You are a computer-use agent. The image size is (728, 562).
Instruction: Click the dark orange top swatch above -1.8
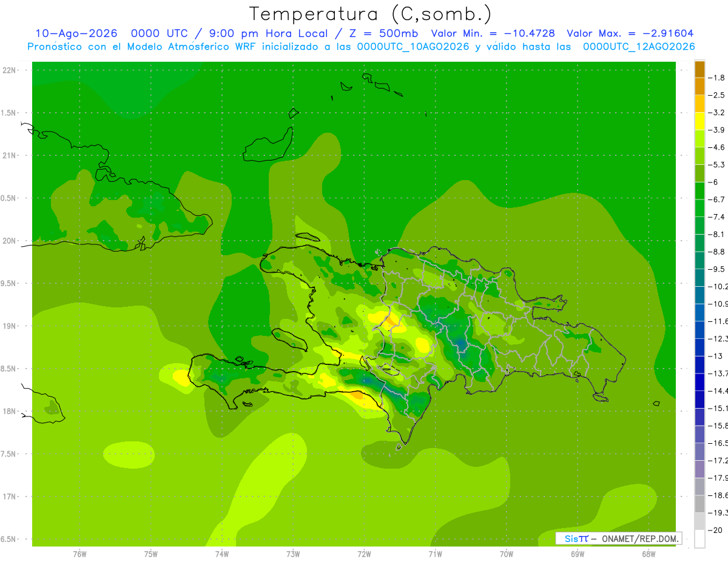(699, 69)
